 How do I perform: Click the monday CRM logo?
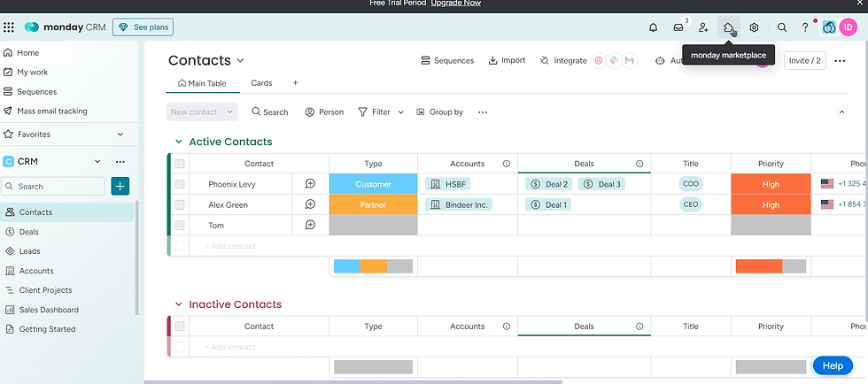coord(66,27)
